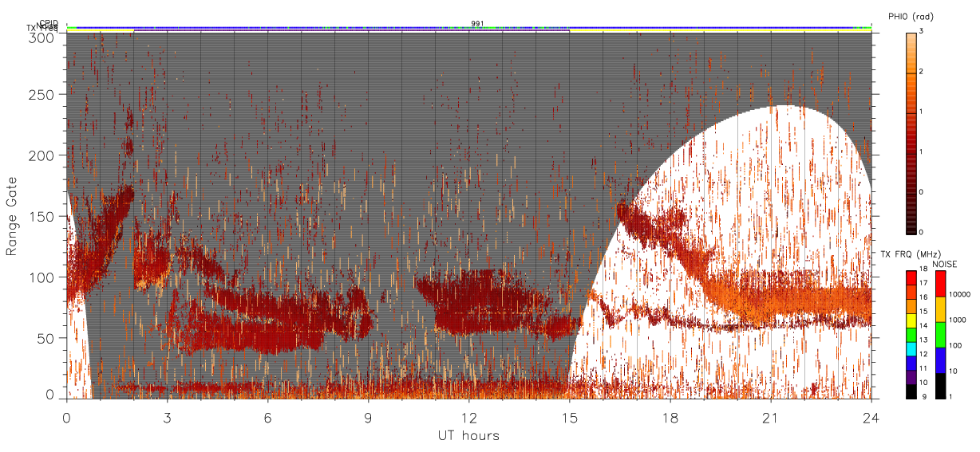Screen dimensions: 980x452
Task: Click the "TX FRQ (MHz)" legend title
Action: (911, 254)
